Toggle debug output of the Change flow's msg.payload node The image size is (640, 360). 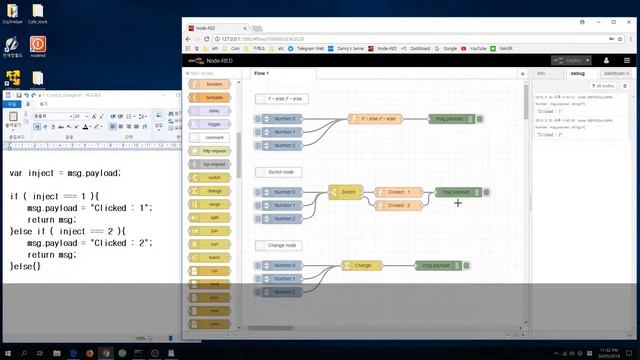point(467,266)
